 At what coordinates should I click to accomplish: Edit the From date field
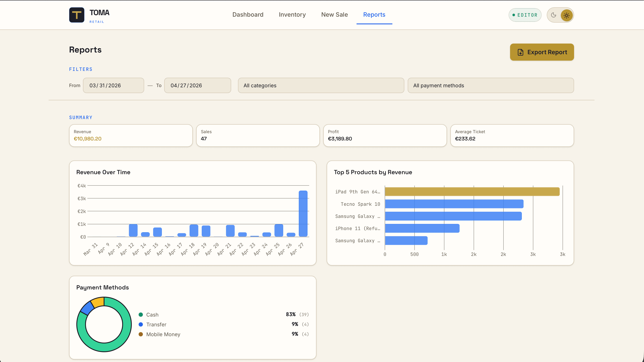tap(113, 85)
